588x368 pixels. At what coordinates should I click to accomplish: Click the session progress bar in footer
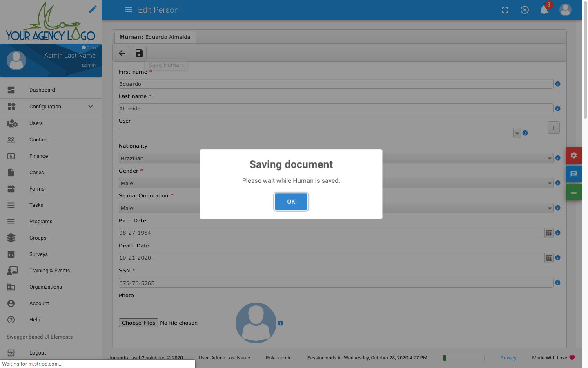point(464,358)
